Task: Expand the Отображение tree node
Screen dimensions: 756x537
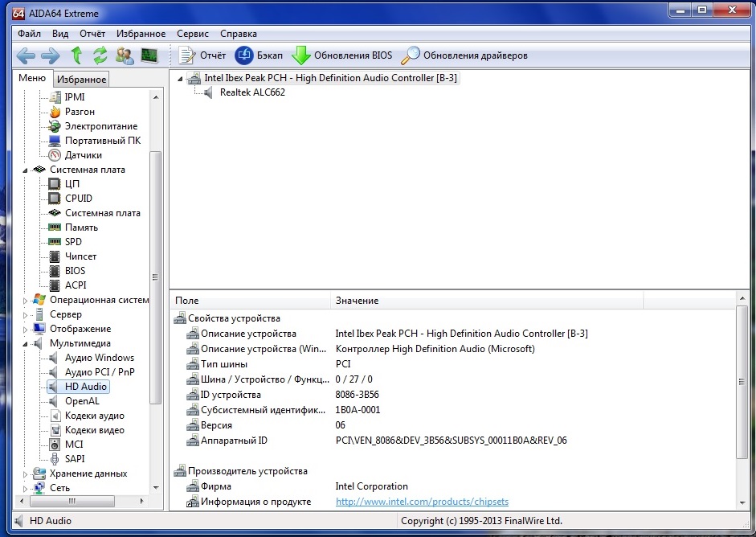Action: 25,330
